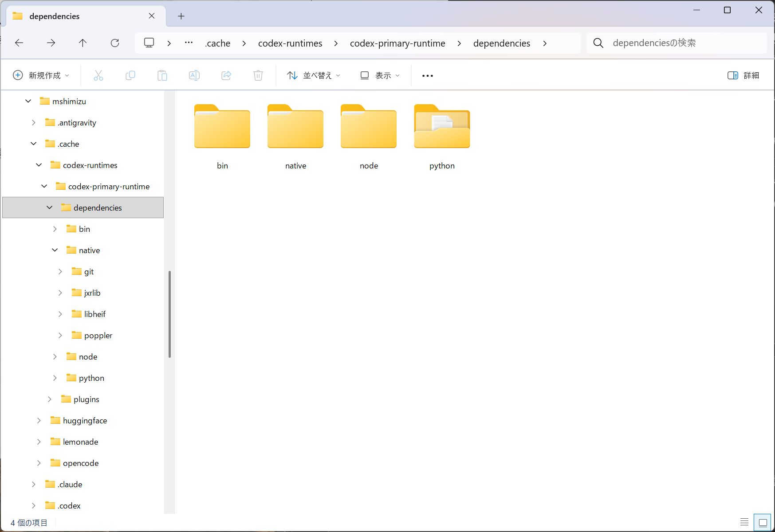Viewport: 775px width, 532px height.
Task: Select .codex in the navigation tree
Action: pyautogui.click(x=69, y=505)
